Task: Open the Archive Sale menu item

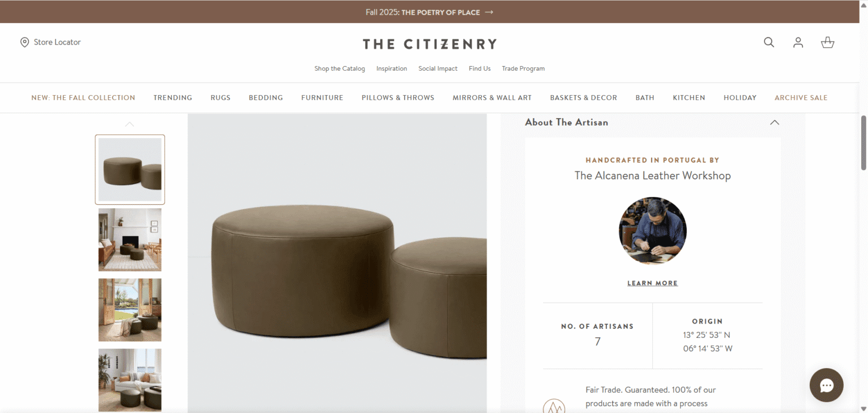Action: coord(801,98)
